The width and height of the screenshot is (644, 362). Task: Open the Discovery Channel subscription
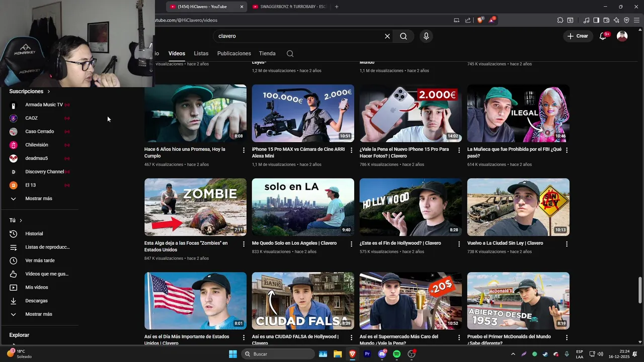40,172
